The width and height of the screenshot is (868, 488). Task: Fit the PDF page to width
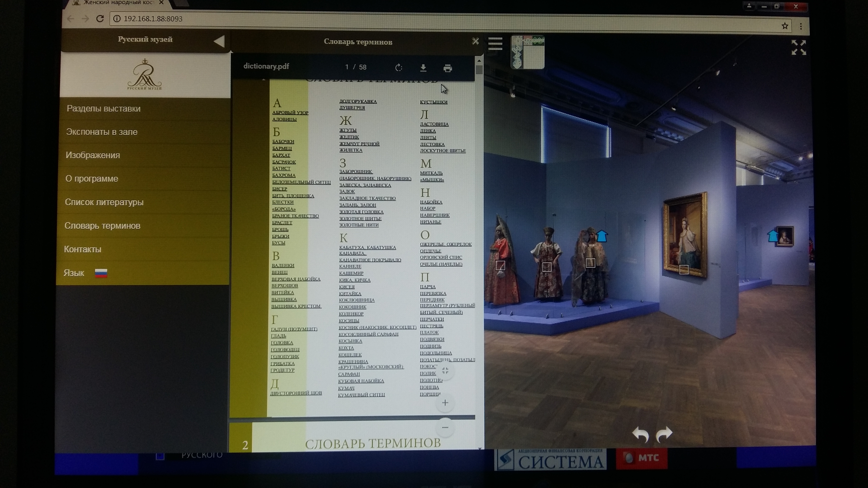click(445, 371)
